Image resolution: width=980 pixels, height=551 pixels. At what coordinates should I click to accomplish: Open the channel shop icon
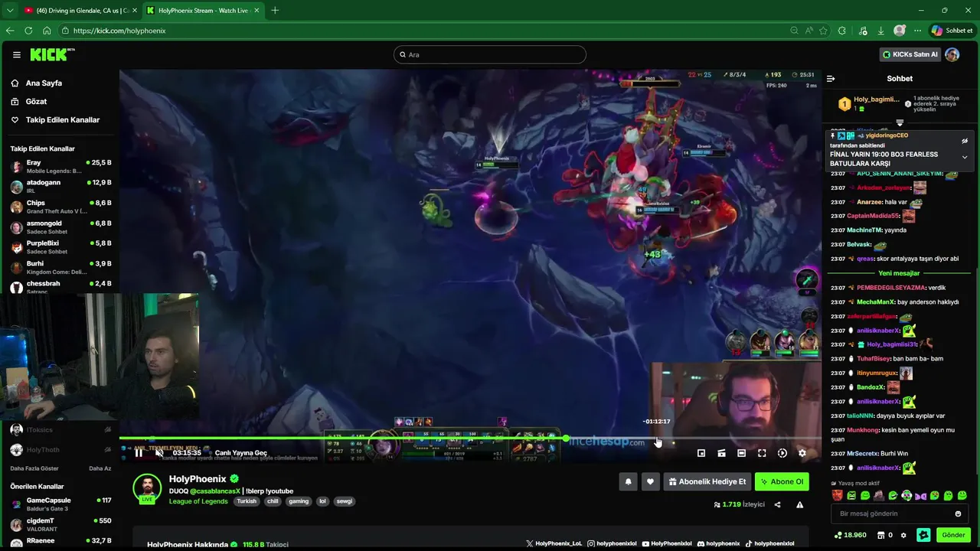coord(885,535)
